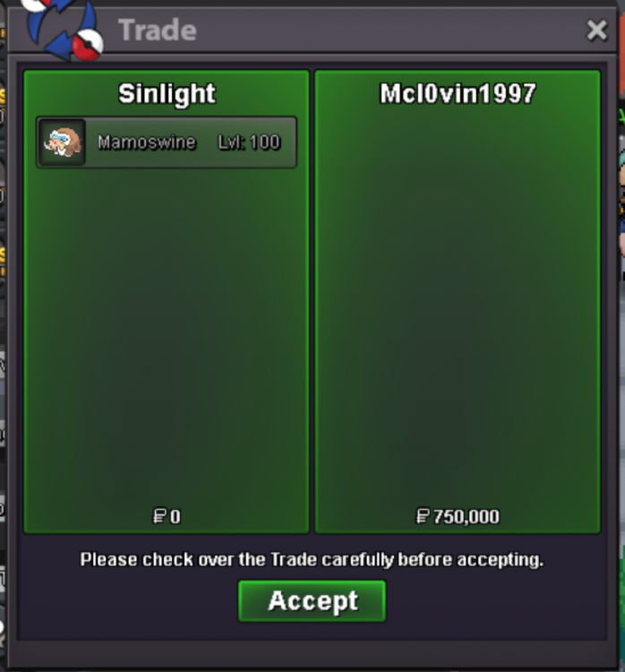
Task: Click the Sinlight player name header
Action: click(x=167, y=93)
